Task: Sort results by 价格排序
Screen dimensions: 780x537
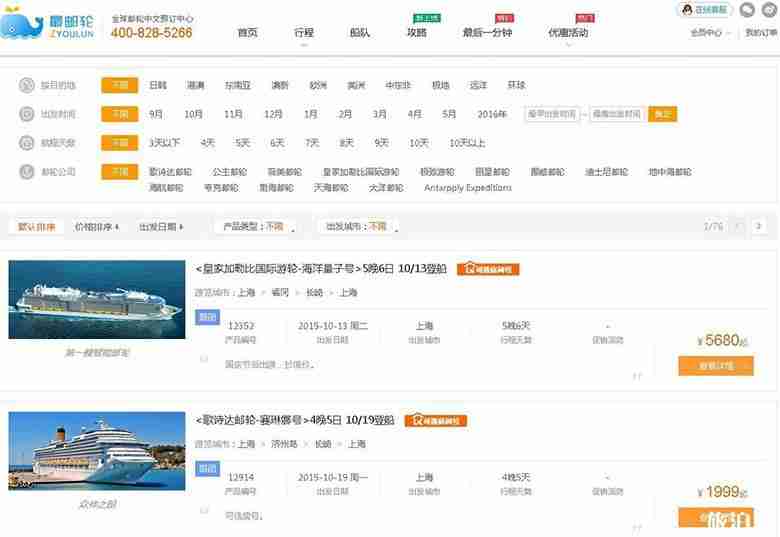Action: [97, 227]
